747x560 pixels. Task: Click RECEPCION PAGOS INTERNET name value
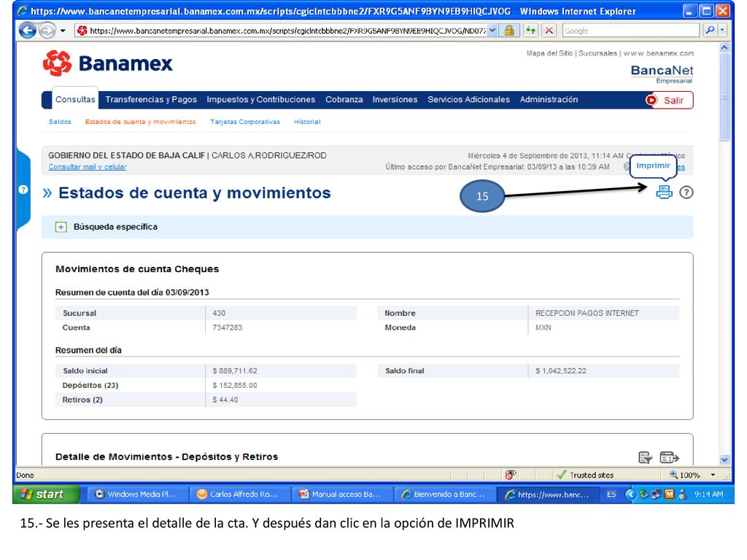coord(587,314)
